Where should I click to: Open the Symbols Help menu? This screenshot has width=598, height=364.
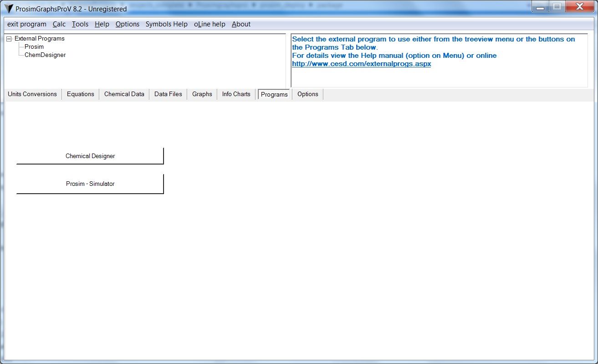tap(167, 24)
